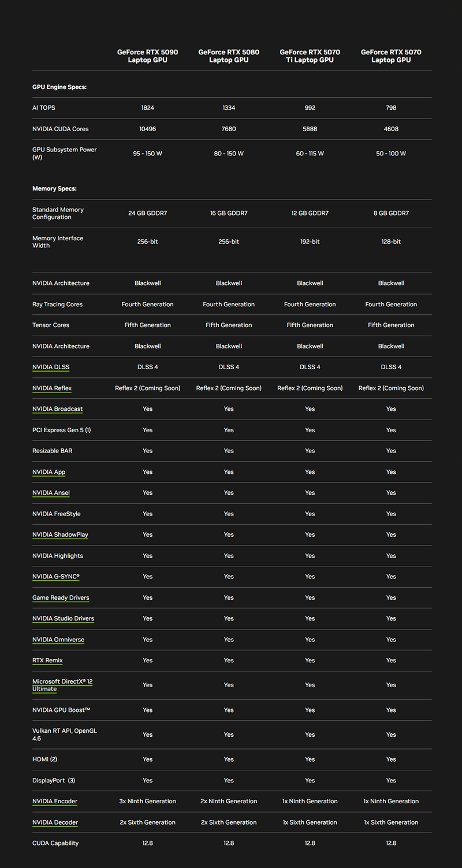Click the GPU Subsystem Power label
The width and height of the screenshot is (462, 868).
[65, 153]
